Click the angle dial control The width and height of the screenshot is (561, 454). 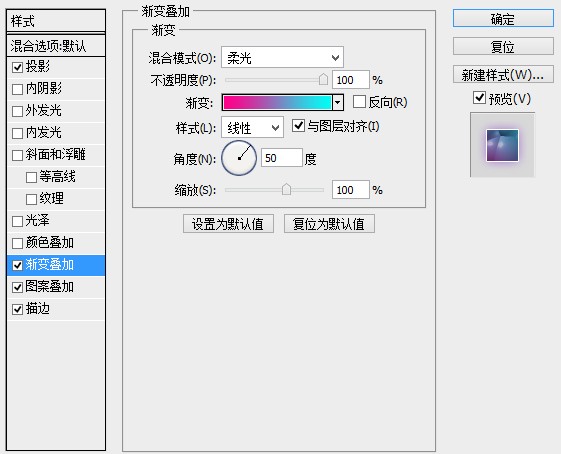[239, 158]
